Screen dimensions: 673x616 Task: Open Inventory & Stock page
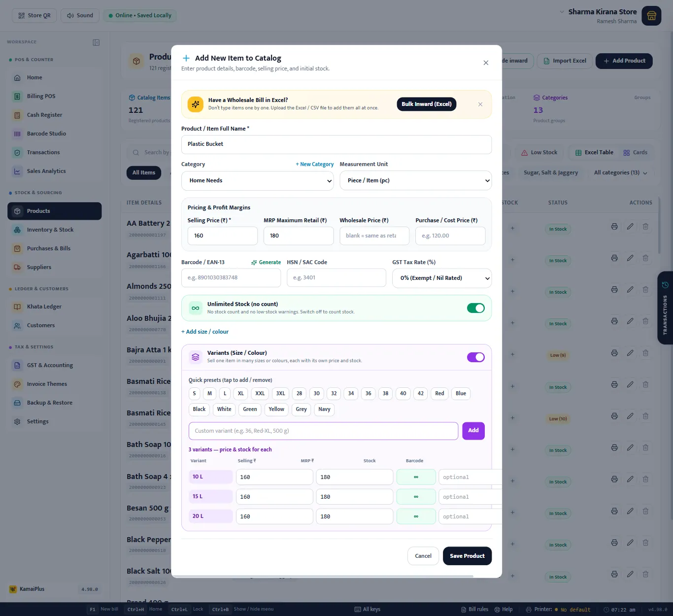(54, 230)
